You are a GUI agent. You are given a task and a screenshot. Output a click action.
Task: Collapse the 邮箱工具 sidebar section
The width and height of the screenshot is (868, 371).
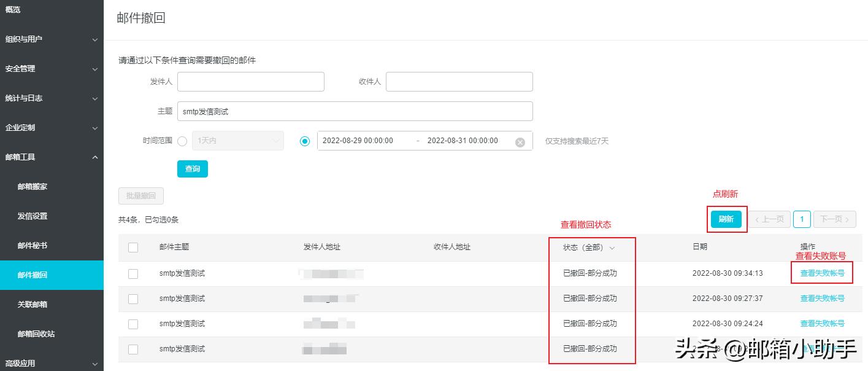[52, 157]
